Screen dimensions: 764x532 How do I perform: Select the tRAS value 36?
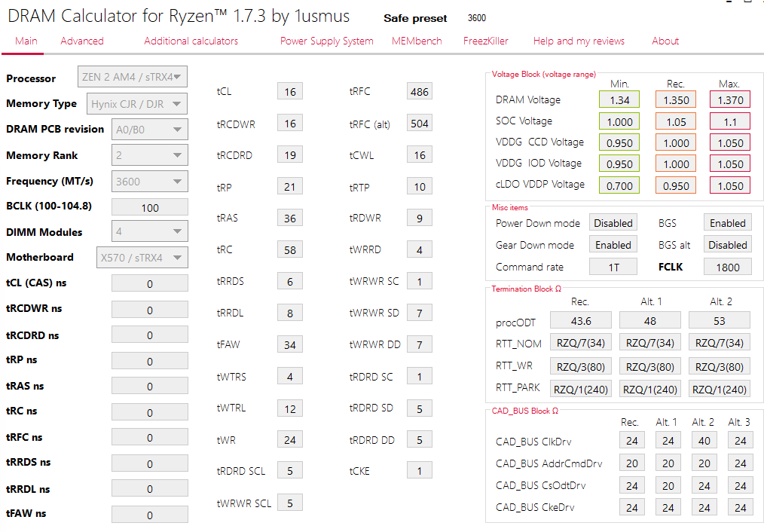[x=290, y=218]
